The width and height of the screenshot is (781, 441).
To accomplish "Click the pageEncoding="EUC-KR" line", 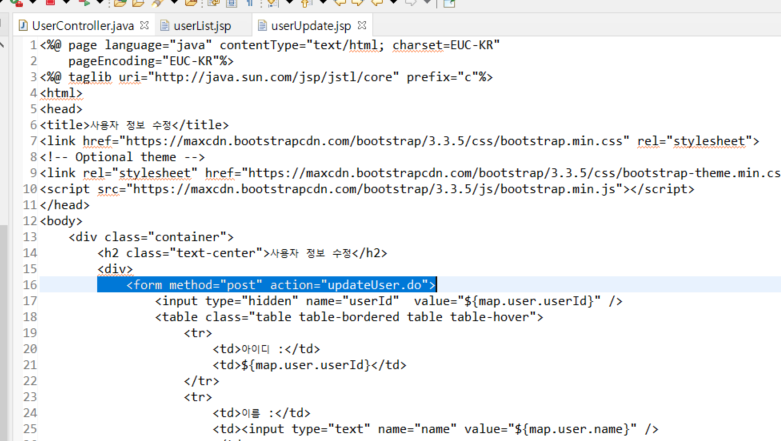I will pos(151,61).
